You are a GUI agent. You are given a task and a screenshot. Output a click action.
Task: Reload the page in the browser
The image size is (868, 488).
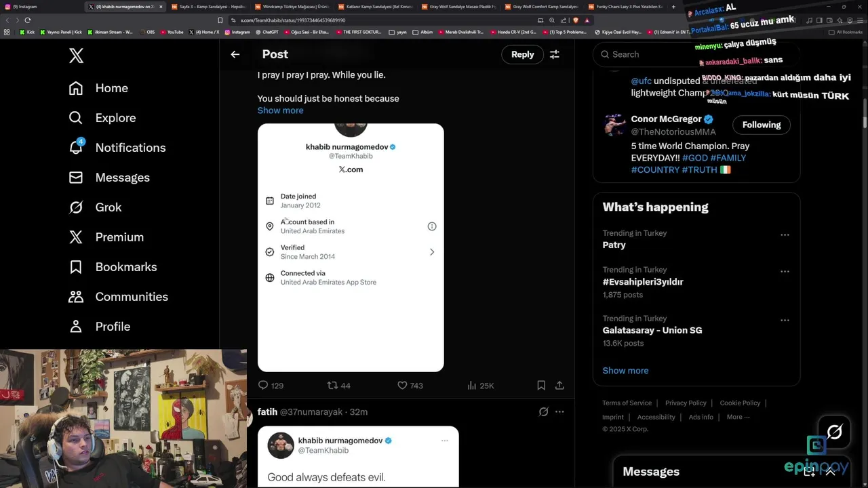28,20
